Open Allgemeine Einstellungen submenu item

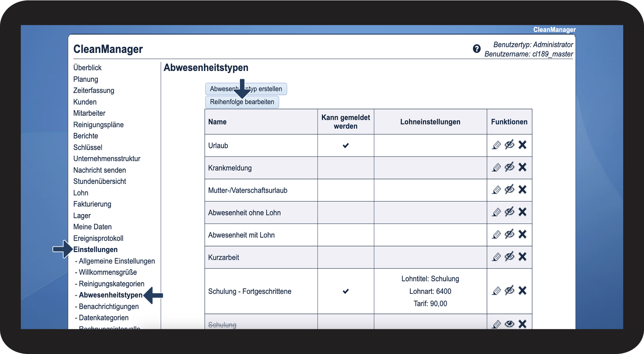tap(117, 261)
